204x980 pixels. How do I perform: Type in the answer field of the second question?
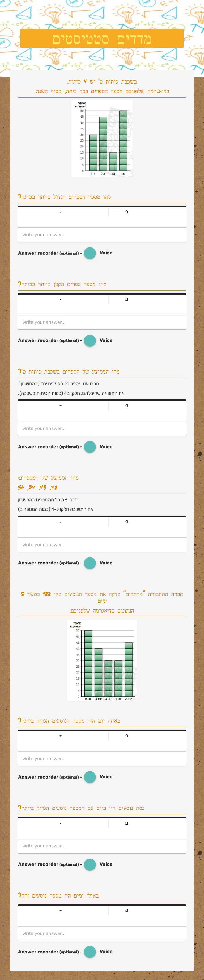(102, 322)
